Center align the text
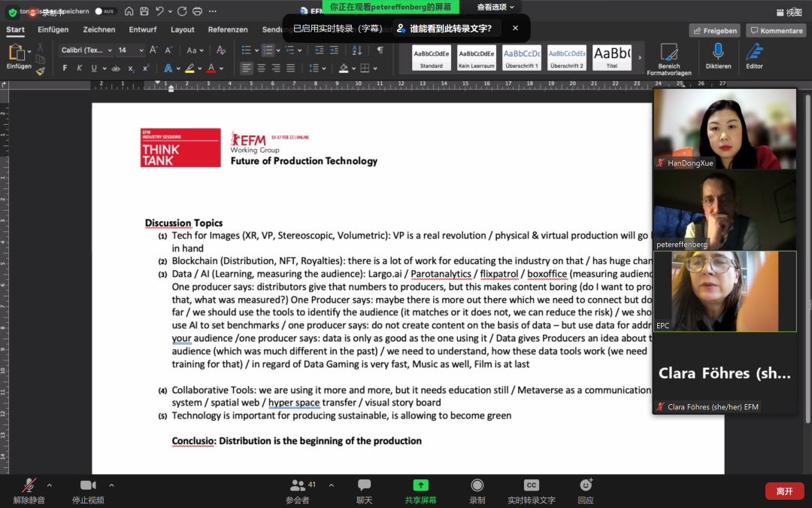The image size is (812, 508). [261, 68]
